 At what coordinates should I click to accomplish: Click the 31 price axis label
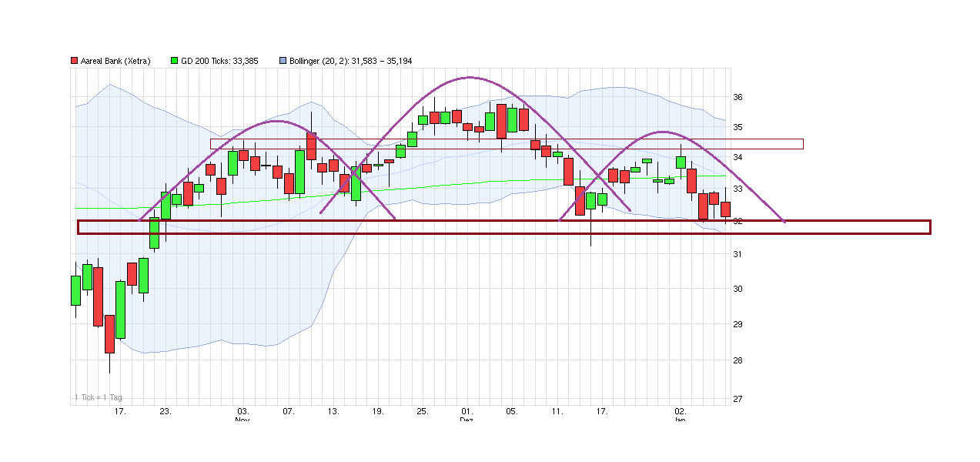click(738, 254)
